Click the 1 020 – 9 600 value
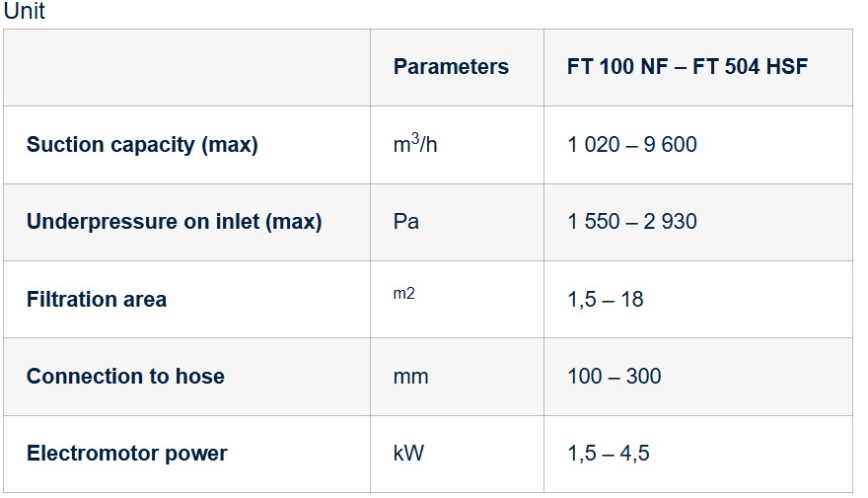This screenshot has height=498, width=868. click(x=632, y=145)
